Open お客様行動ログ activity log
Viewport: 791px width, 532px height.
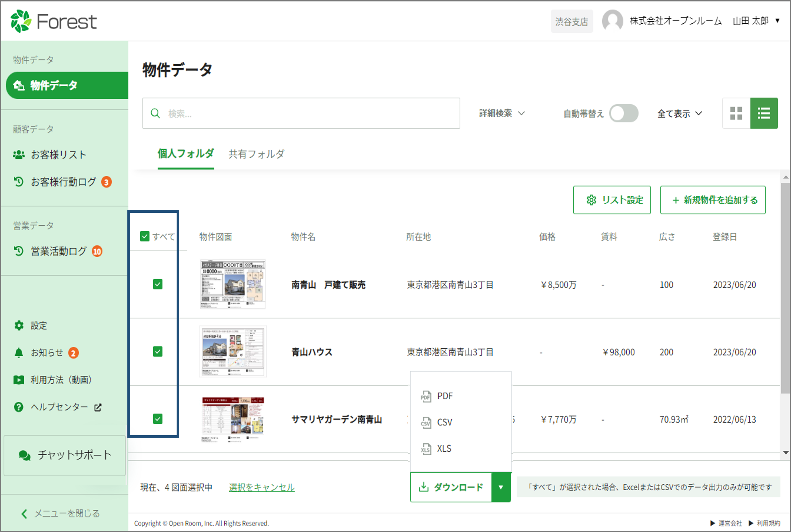(x=63, y=182)
